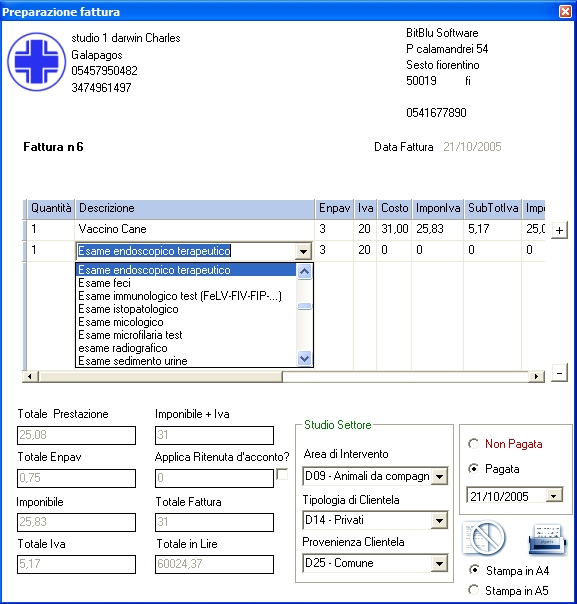This screenshot has height=604, width=577.
Task: Click the Totale Prestazione field
Action: click(76, 435)
